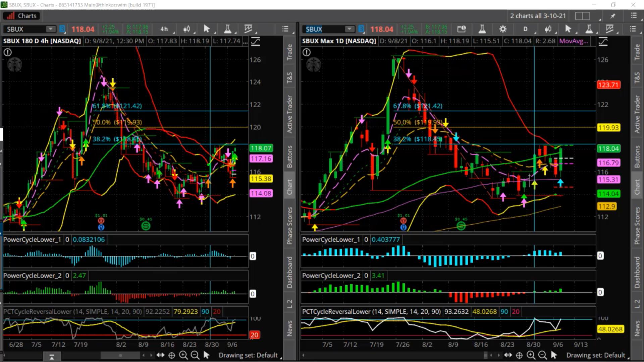Open the News side tab on right chart
The height and width of the screenshot is (362, 644).
[637, 328]
